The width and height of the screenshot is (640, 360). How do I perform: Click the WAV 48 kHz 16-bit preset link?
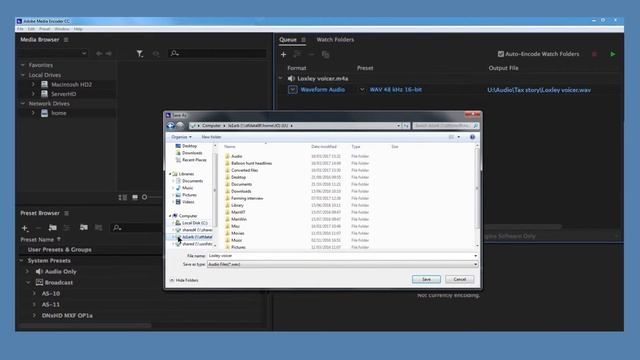396,89
